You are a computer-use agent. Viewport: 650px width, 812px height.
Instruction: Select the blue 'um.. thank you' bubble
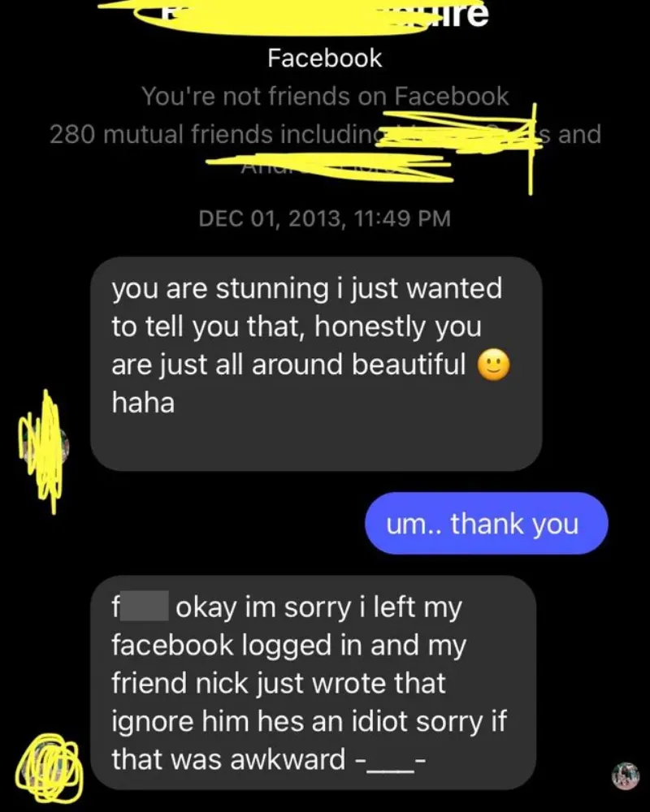pos(486,524)
